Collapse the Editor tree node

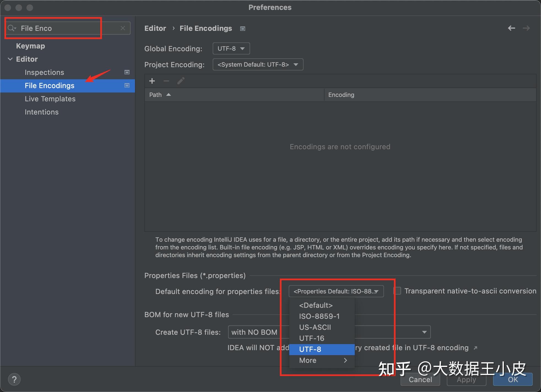coord(10,59)
